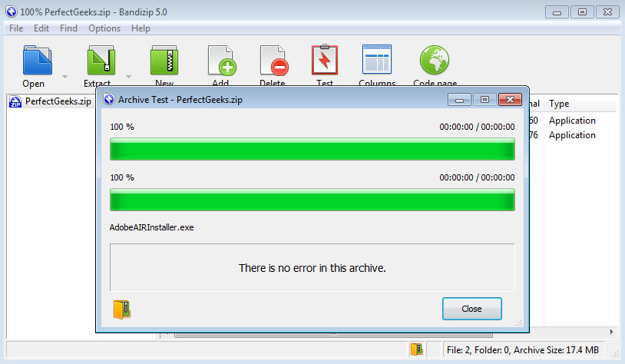Image resolution: width=625 pixels, height=364 pixels.
Task: Close the Archive Test dialog with Close button
Action: [472, 309]
